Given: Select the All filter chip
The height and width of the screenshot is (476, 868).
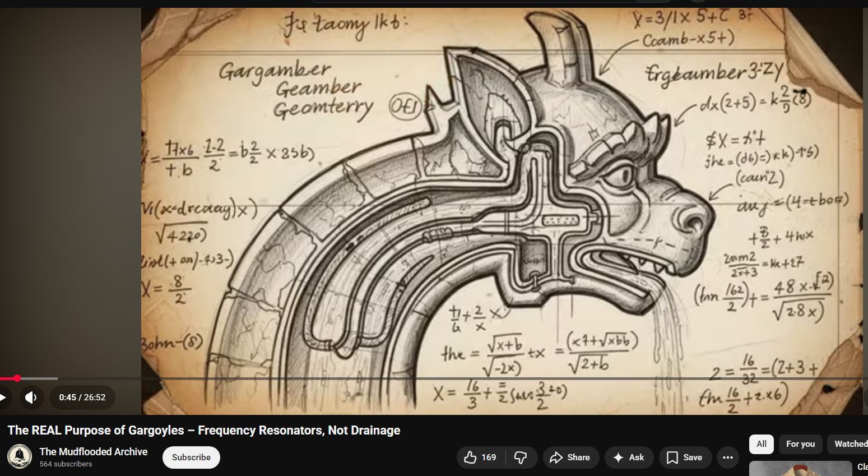Looking at the screenshot, I should (761, 444).
